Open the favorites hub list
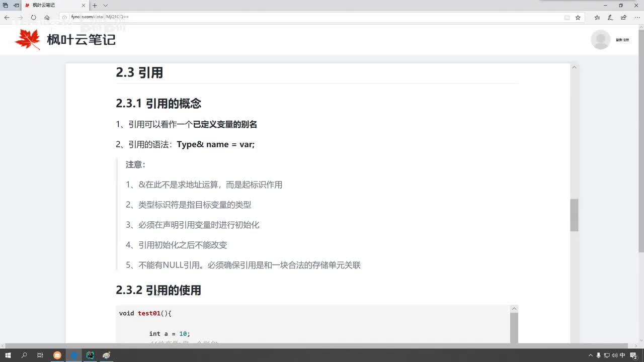This screenshot has width=644, height=362. click(x=597, y=17)
